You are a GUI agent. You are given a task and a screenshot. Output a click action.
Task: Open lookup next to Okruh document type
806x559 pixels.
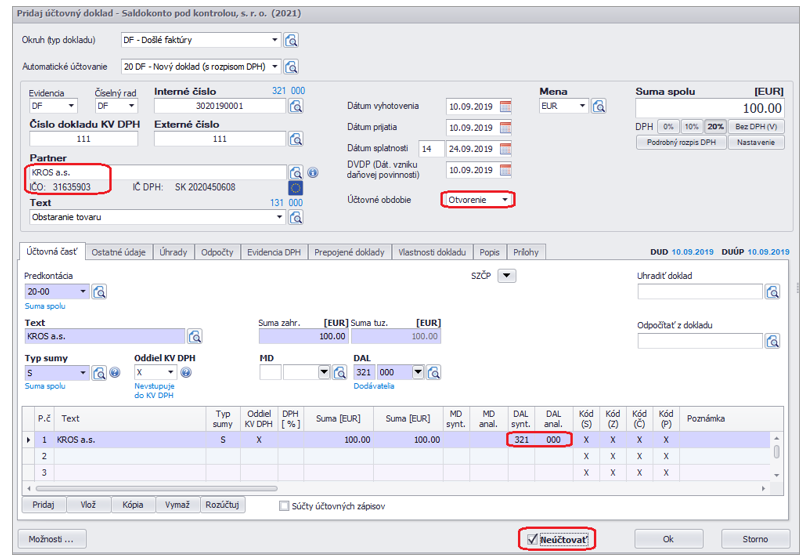click(291, 41)
